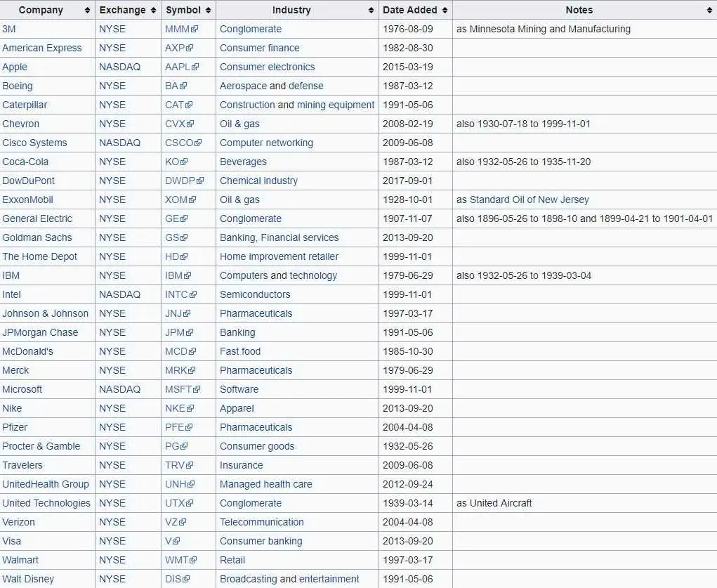Click the Industry column sort arrows
Viewport: 717px width, 588px height.
(371, 10)
